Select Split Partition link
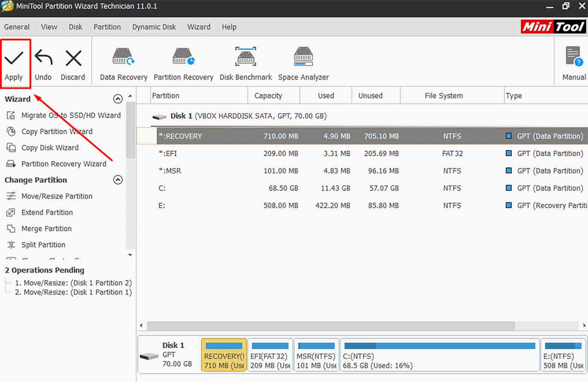588x382 pixels. 43,245
